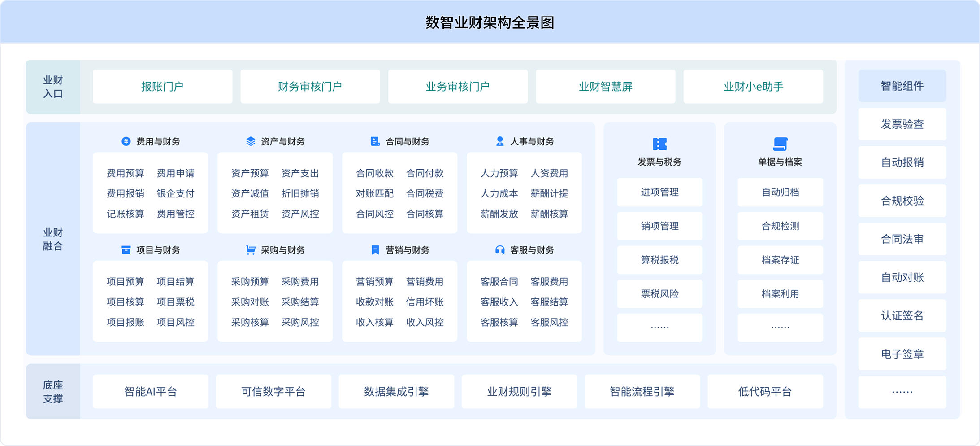This screenshot has height=446, width=980.
Task: Click the 折旧摊销 item
Action: point(300,193)
